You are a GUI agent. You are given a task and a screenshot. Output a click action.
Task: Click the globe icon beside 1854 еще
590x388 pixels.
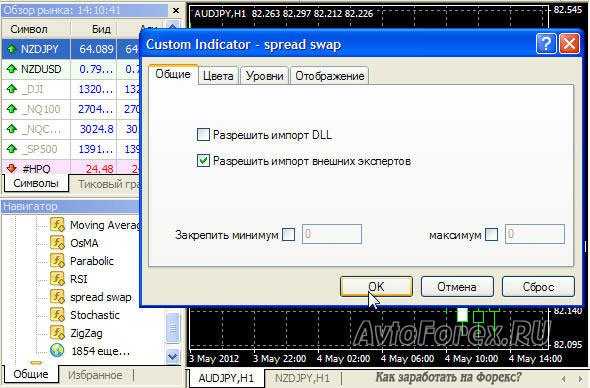point(57,351)
